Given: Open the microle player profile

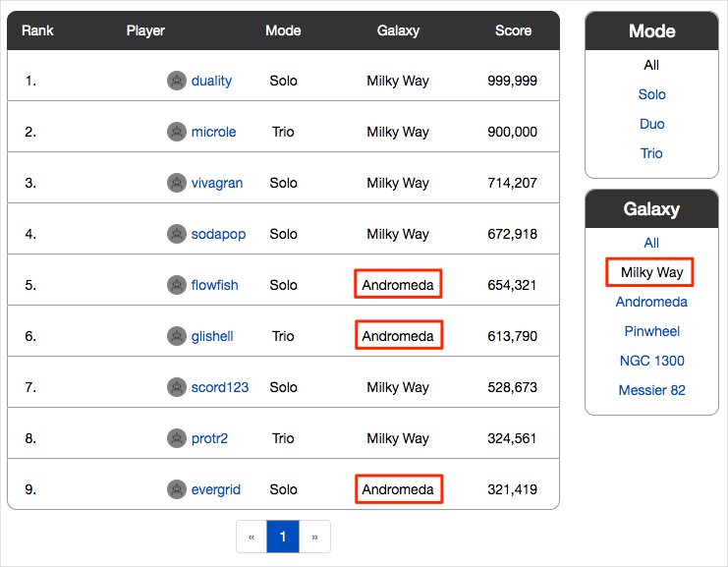Looking at the screenshot, I should [213, 132].
